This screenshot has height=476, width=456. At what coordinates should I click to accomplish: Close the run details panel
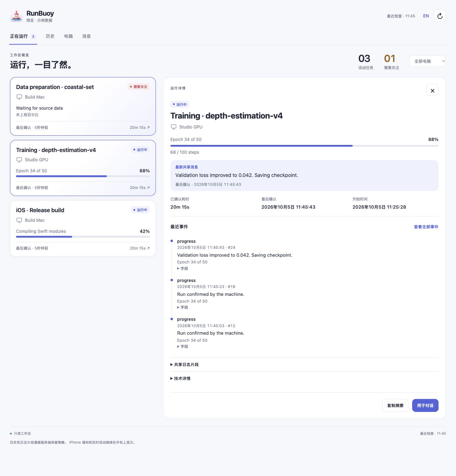432,90
